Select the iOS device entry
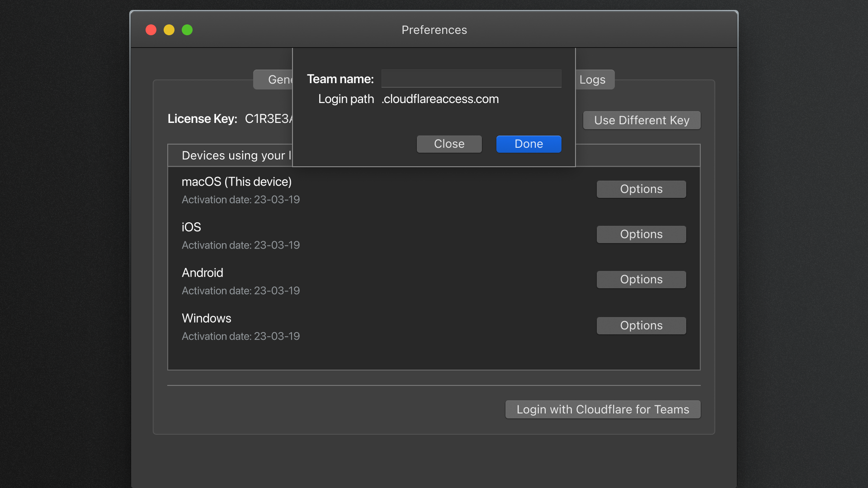The image size is (868, 488). coord(191,227)
